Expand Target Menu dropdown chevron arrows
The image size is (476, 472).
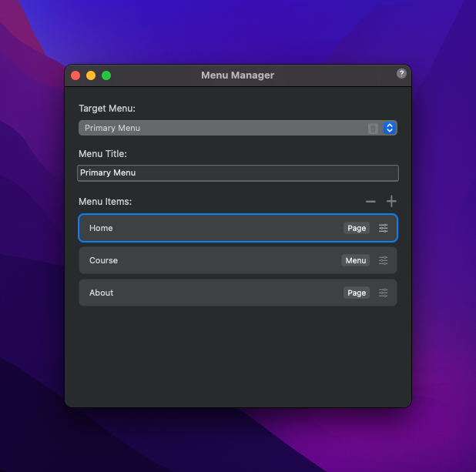click(390, 129)
